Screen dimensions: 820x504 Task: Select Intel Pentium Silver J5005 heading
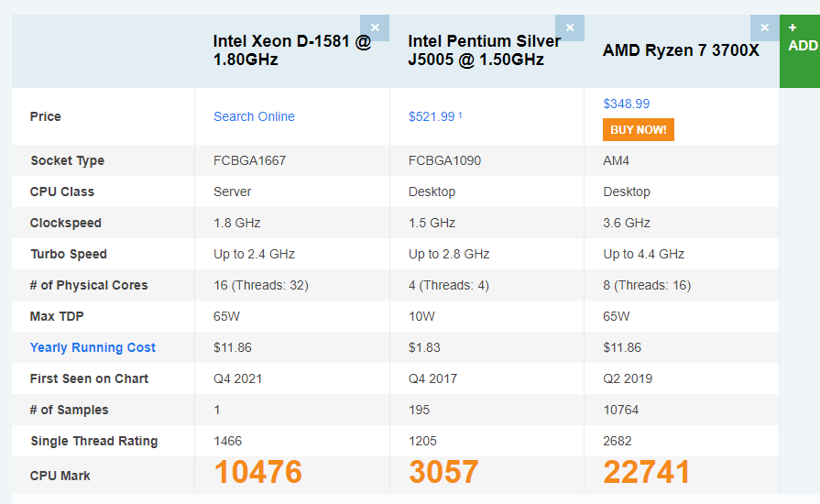tap(485, 50)
